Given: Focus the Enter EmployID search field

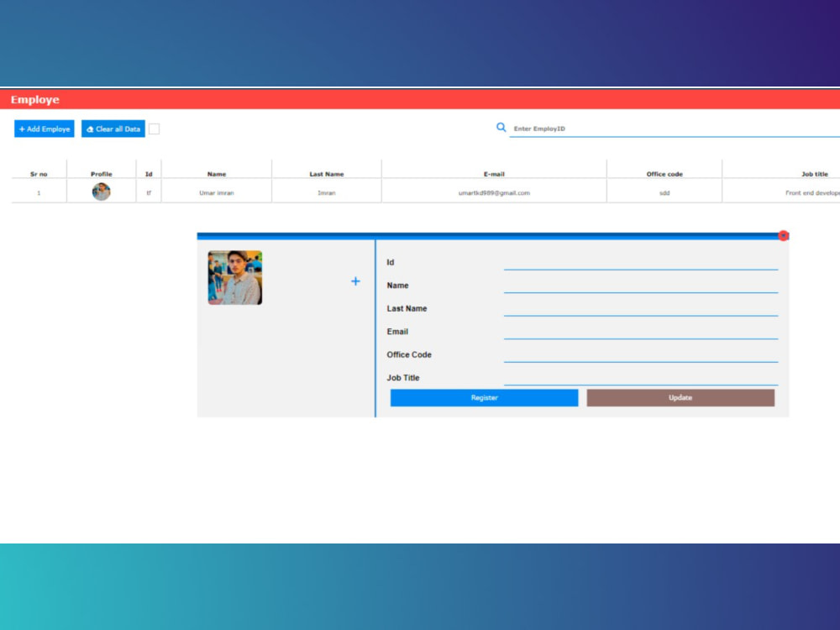Looking at the screenshot, I should 675,129.
